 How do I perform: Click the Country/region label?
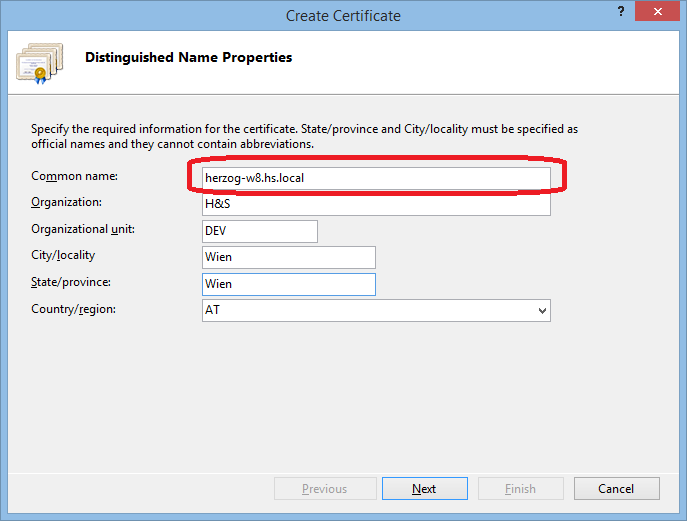[x=73, y=309]
